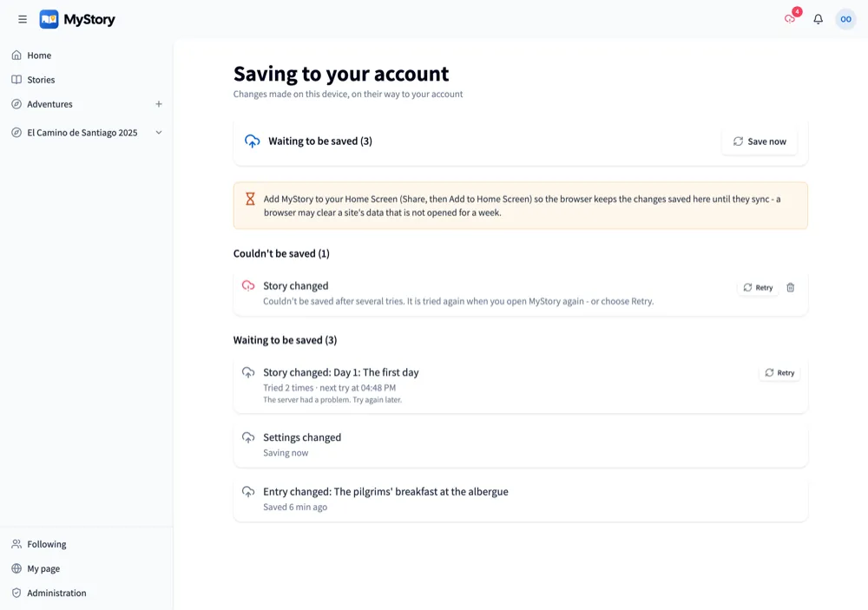The width and height of the screenshot is (868, 610).
Task: Click the blue cloud upload icon in the Waiting to be saved header card
Action: [x=252, y=141]
